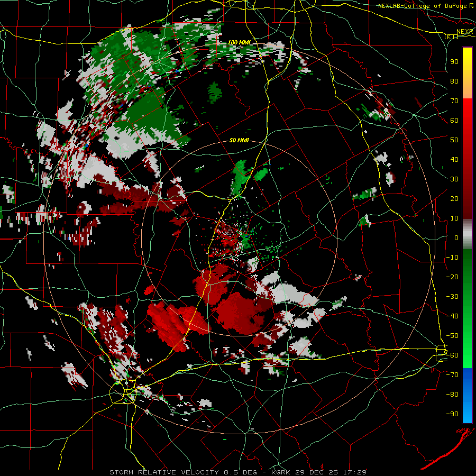The image size is (476, 476).
Task: Pick the gray zero-velocity segment of the color bar
Action: pyautogui.click(x=467, y=234)
